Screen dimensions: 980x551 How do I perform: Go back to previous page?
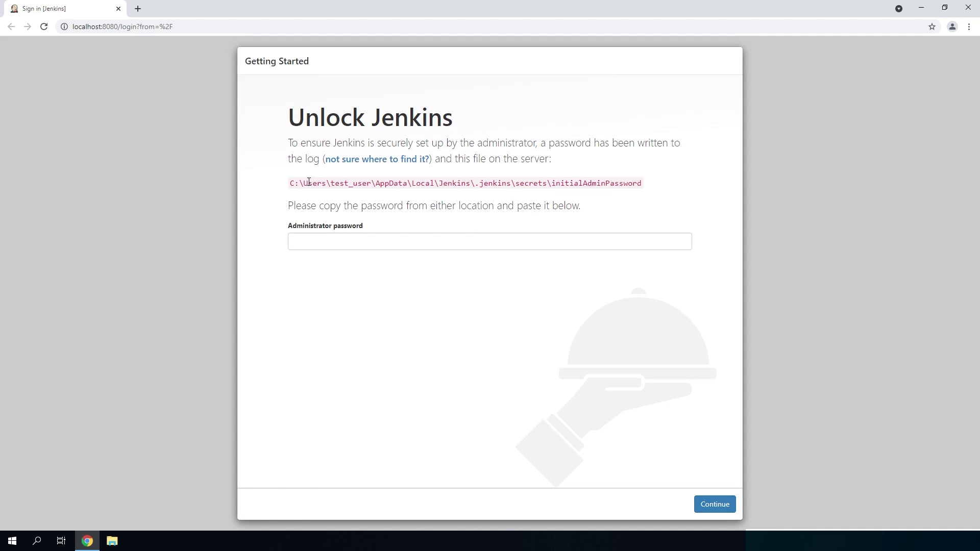11,27
